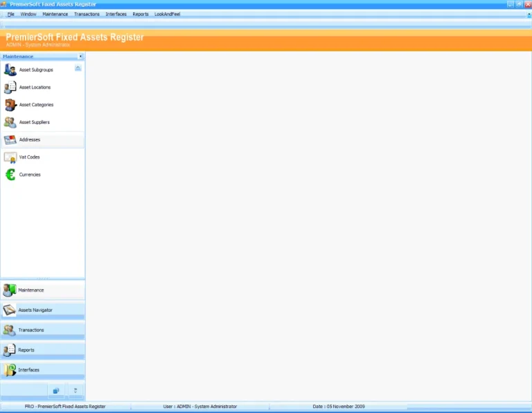532x413 pixels.
Task: Open the Transactions menu
Action: coord(87,15)
